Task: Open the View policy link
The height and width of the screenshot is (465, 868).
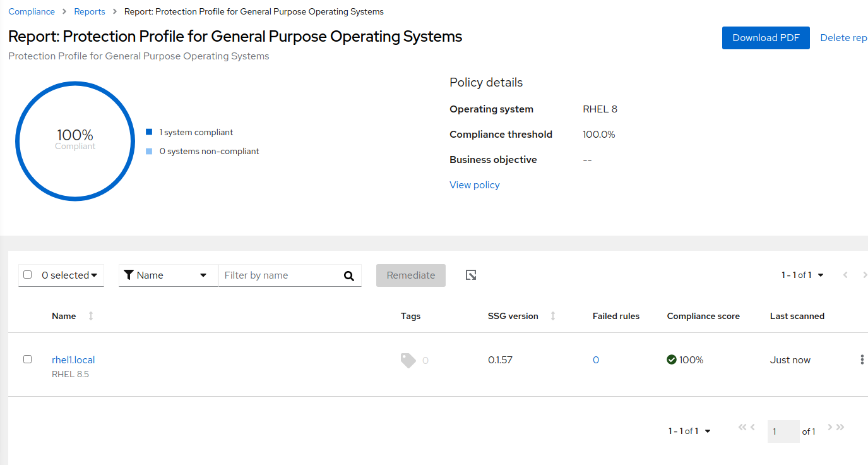Action: tap(474, 185)
